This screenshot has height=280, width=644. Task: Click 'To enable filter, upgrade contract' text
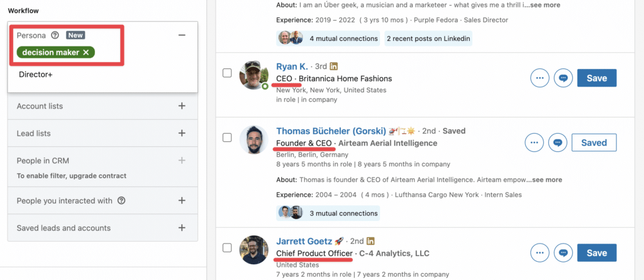click(x=72, y=176)
